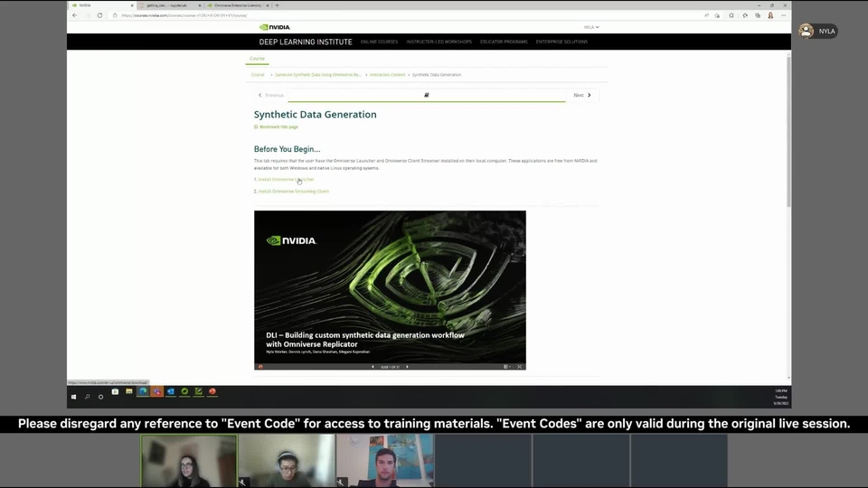Select the headphones participant video tile
The image size is (868, 488).
[x=287, y=461]
